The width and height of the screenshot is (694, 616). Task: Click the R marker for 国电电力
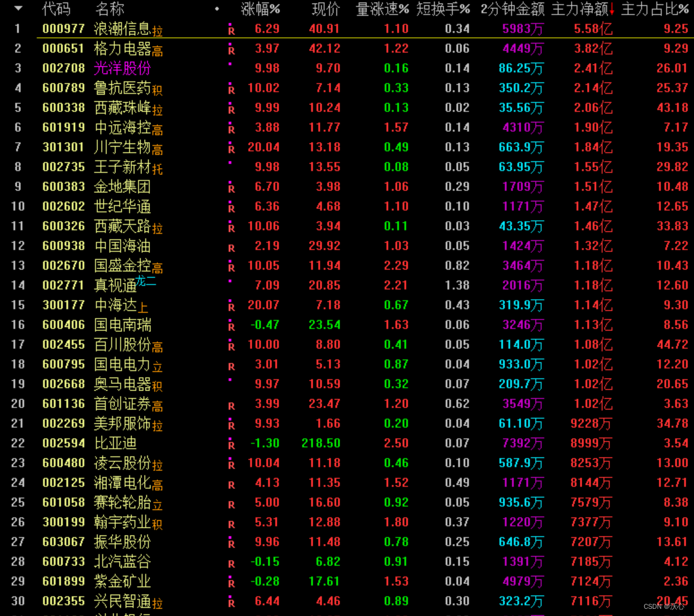tap(231, 366)
